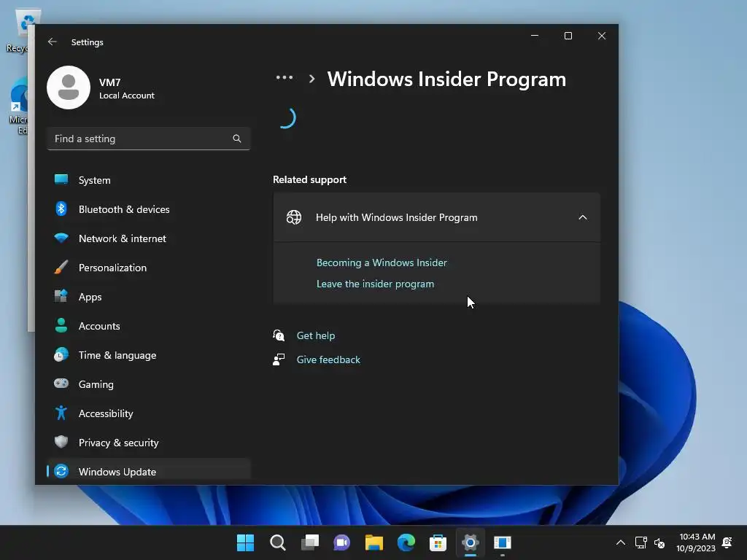
Task: Click the muted volume tray icon
Action: tap(659, 542)
